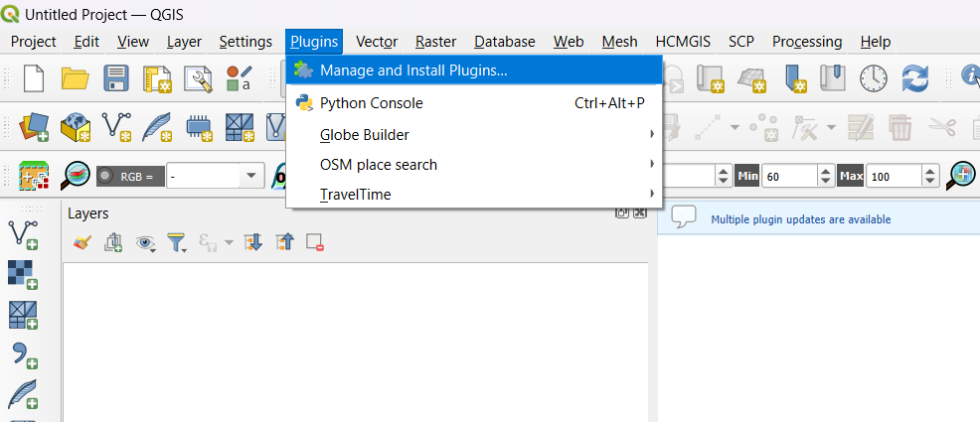Image resolution: width=980 pixels, height=422 pixels.
Task: Click the Min value spinner arrows
Action: pos(826,177)
